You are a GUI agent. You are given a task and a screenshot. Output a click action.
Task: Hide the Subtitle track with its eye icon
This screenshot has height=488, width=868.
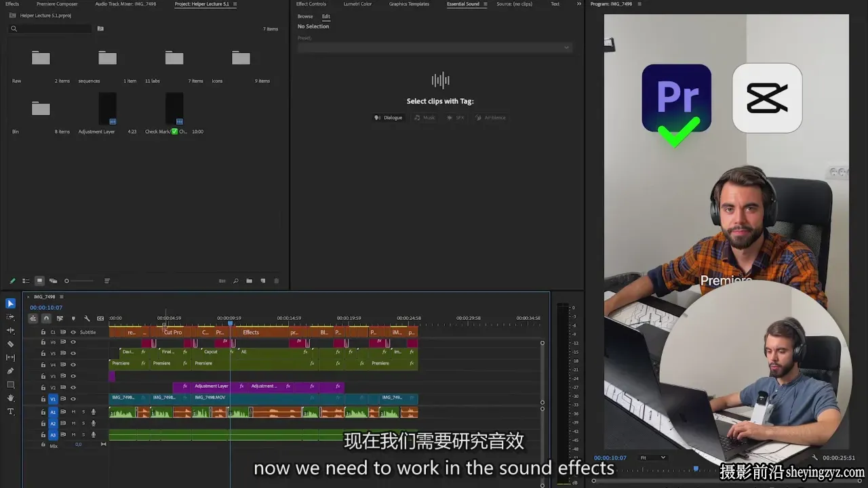point(73,332)
